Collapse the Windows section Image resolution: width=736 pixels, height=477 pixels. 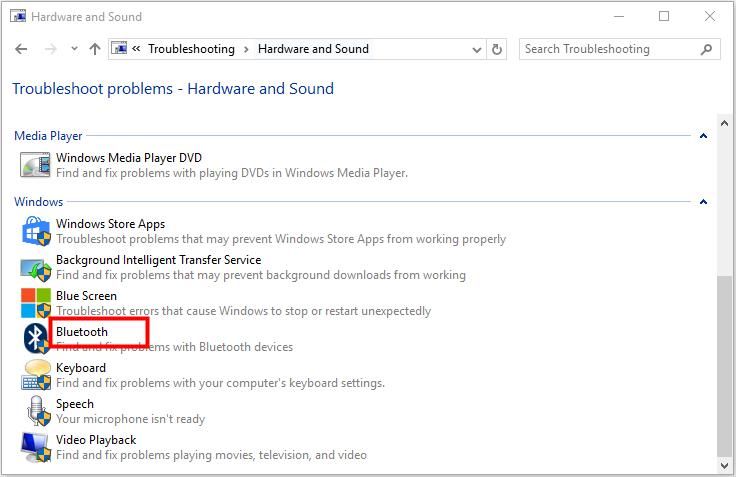703,202
